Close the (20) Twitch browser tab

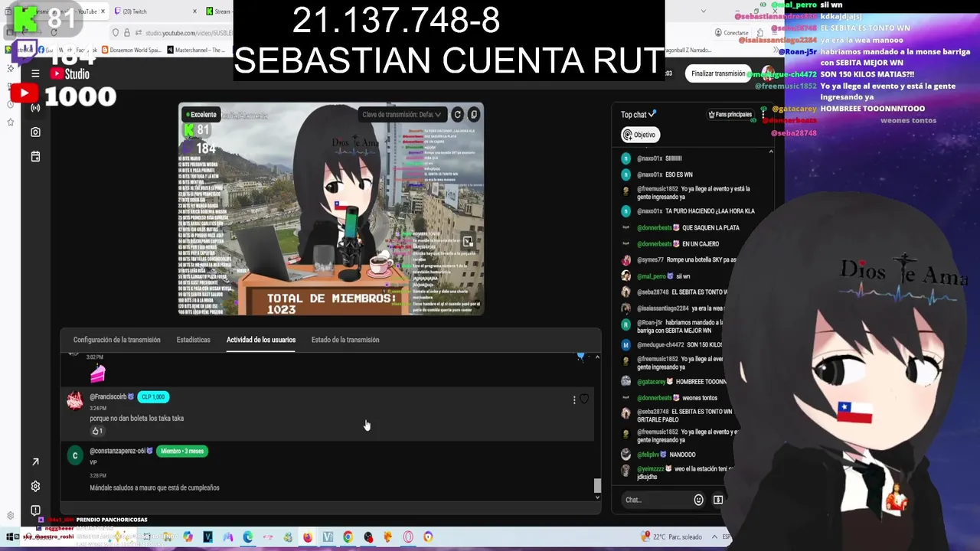[x=194, y=11]
